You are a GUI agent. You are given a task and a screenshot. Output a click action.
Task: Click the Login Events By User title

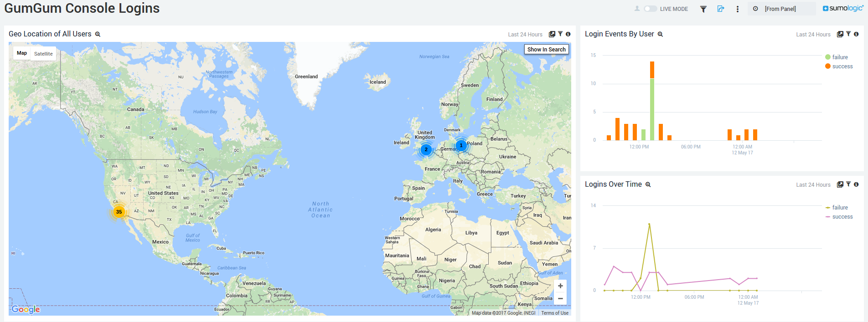620,34
